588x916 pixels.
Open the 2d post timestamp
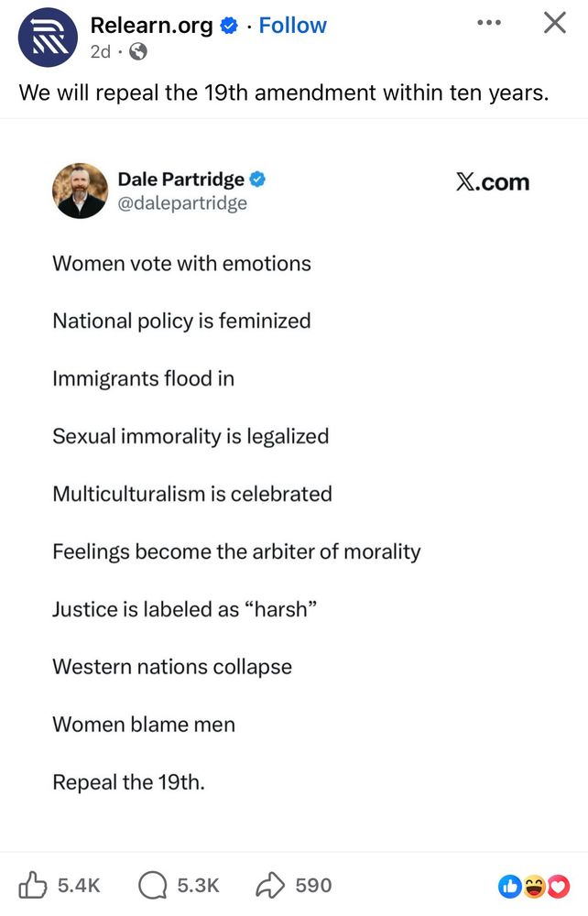point(101,52)
